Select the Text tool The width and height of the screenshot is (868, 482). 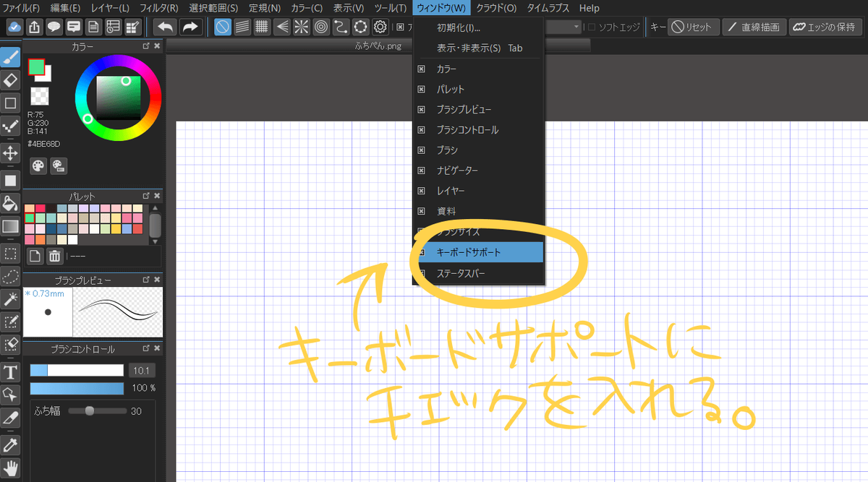click(10, 373)
